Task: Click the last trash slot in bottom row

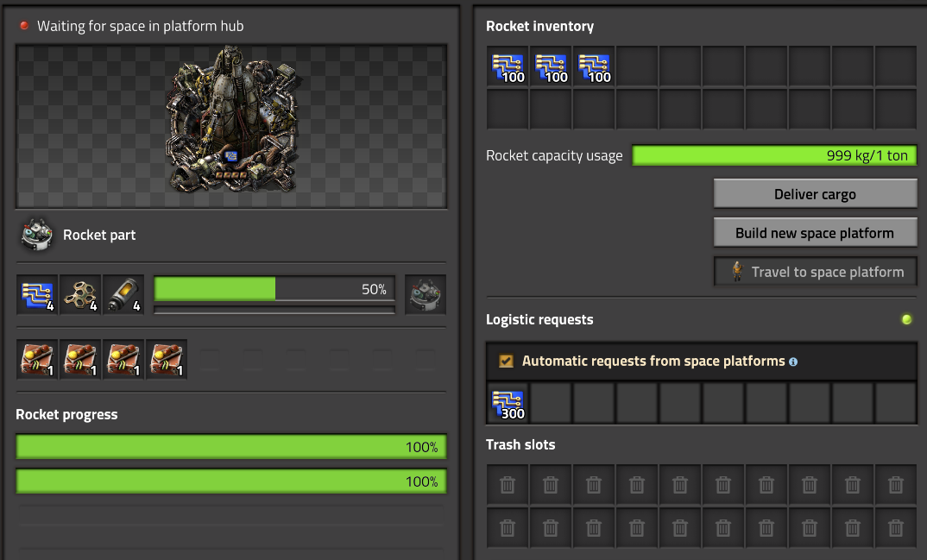Action: (x=896, y=527)
